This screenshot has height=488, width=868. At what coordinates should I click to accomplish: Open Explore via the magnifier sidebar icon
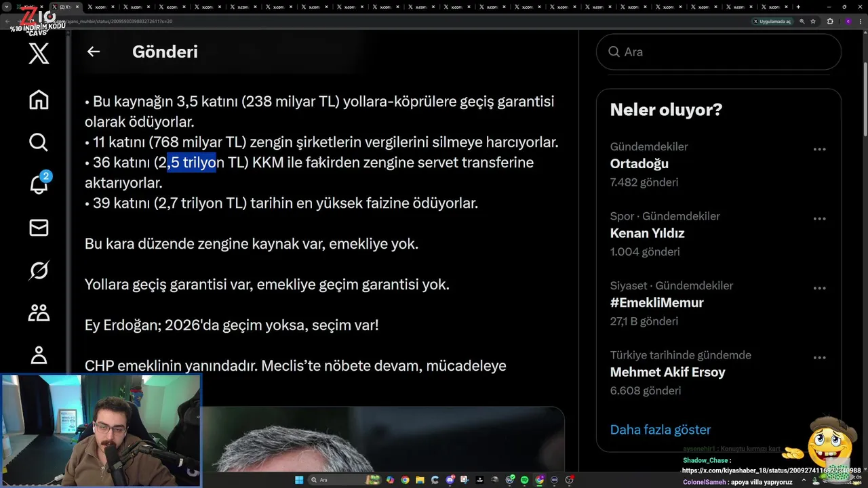(39, 142)
